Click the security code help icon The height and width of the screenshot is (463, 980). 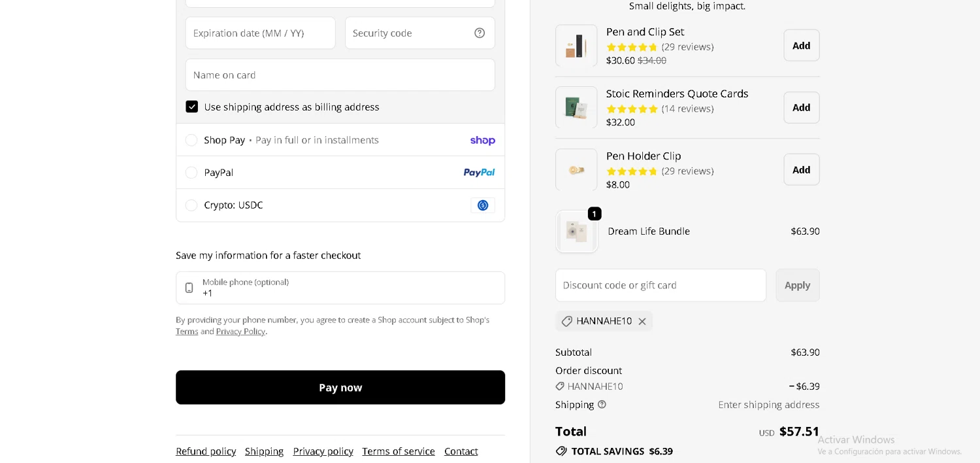[480, 33]
